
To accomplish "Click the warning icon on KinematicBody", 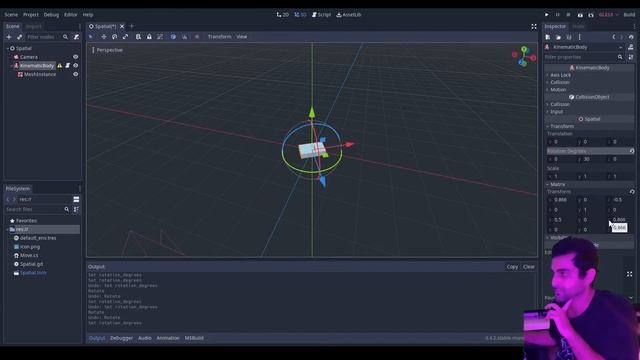I will pyautogui.click(x=60, y=66).
